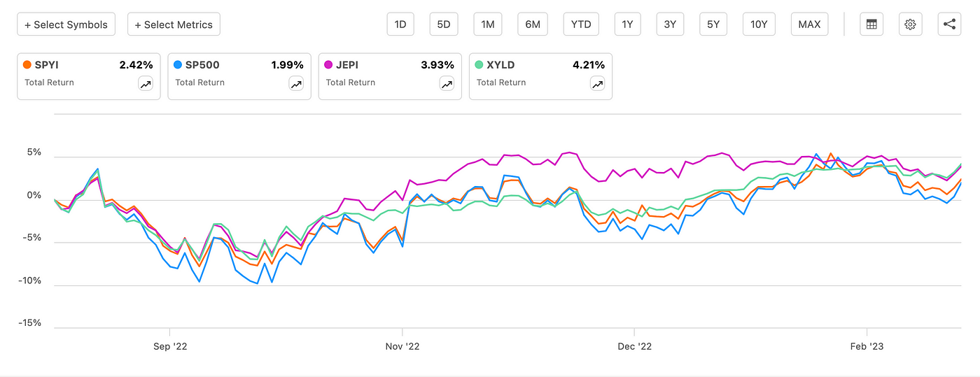Screen dimensions: 980x377
Task: Click the trend chart icon on XYLD card
Action: pos(598,84)
